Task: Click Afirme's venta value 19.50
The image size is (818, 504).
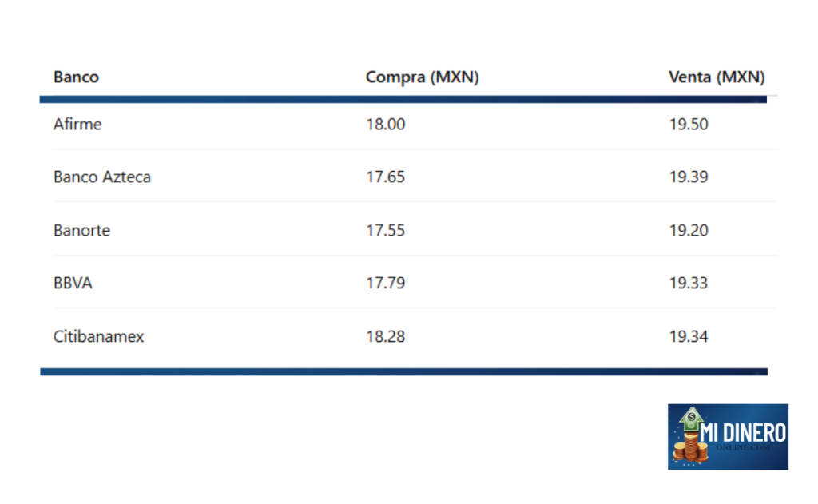Action: (x=689, y=124)
